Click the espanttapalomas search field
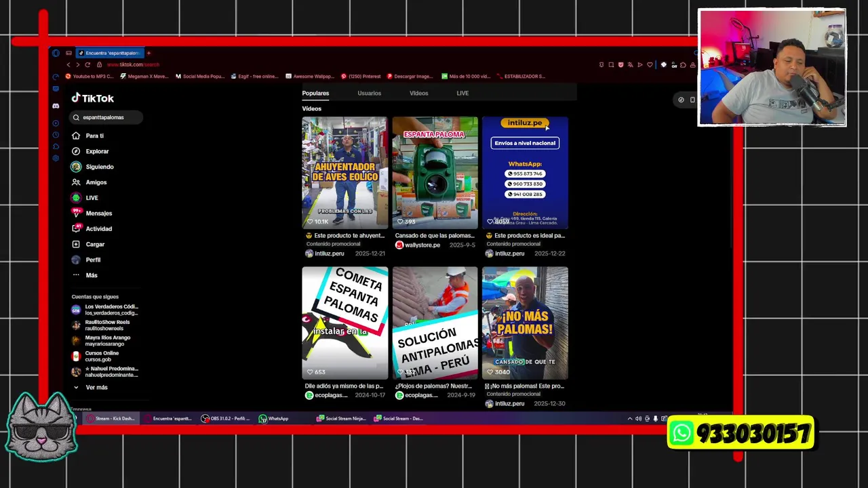Viewport: 868px width, 488px height. 107,117
